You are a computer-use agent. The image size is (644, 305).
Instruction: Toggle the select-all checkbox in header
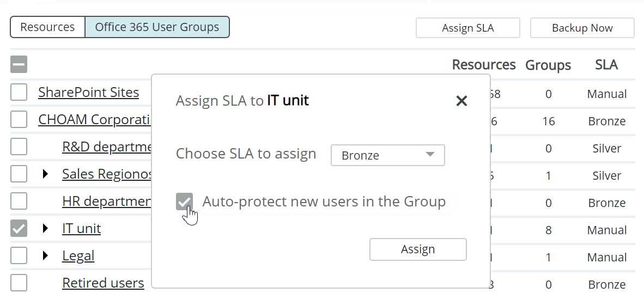point(19,65)
